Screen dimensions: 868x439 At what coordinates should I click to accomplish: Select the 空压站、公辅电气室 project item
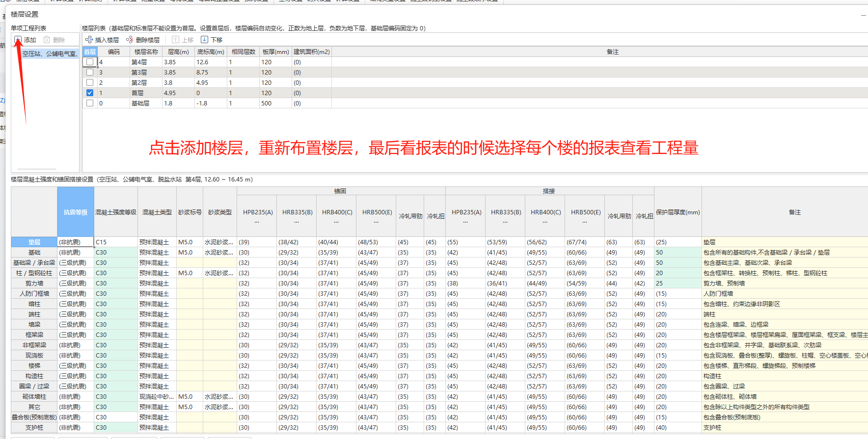(50, 53)
